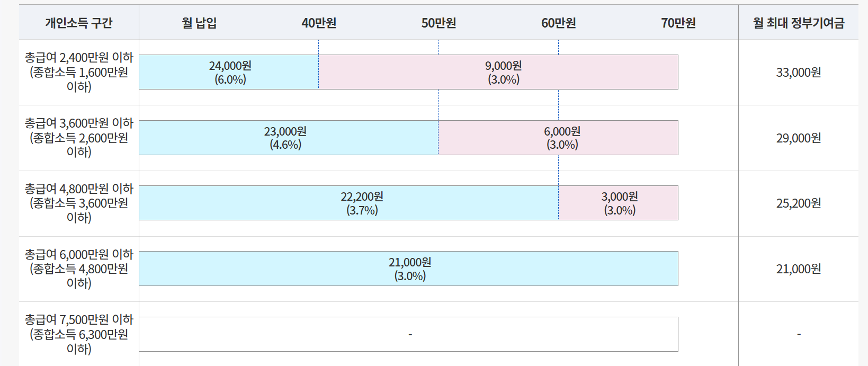Select the 총급여 3,600만원 이하 row label
The image size is (868, 366).
click(79, 138)
